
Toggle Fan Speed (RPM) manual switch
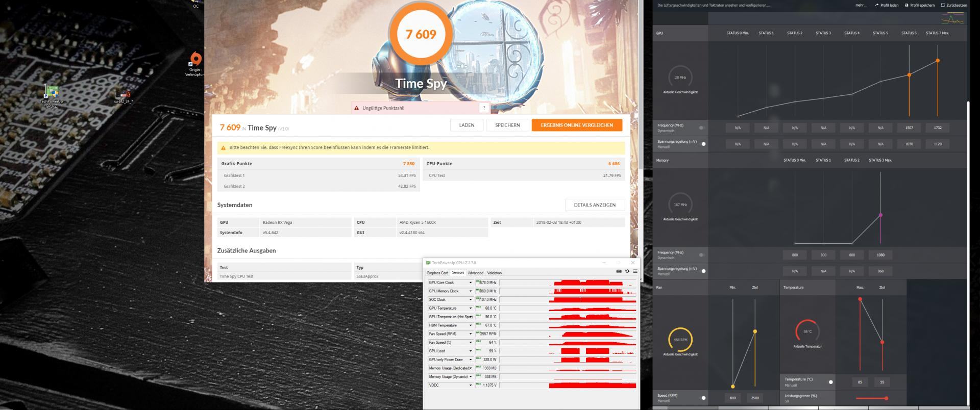[x=702, y=398]
